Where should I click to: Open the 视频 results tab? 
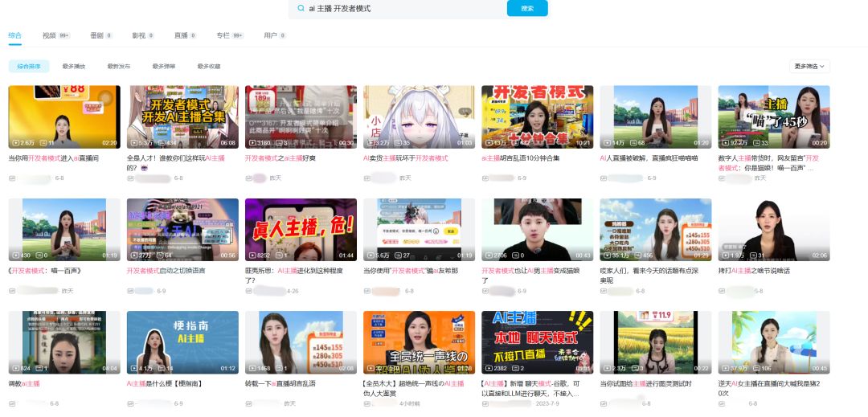click(x=56, y=35)
